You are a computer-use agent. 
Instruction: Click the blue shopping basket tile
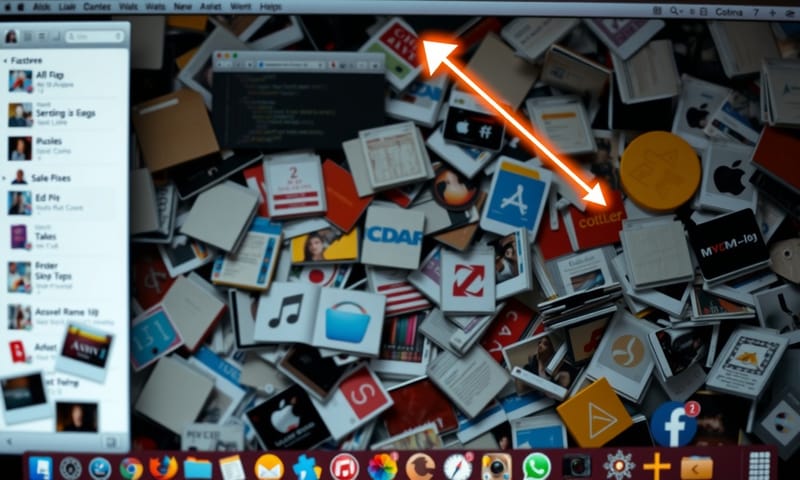349,321
